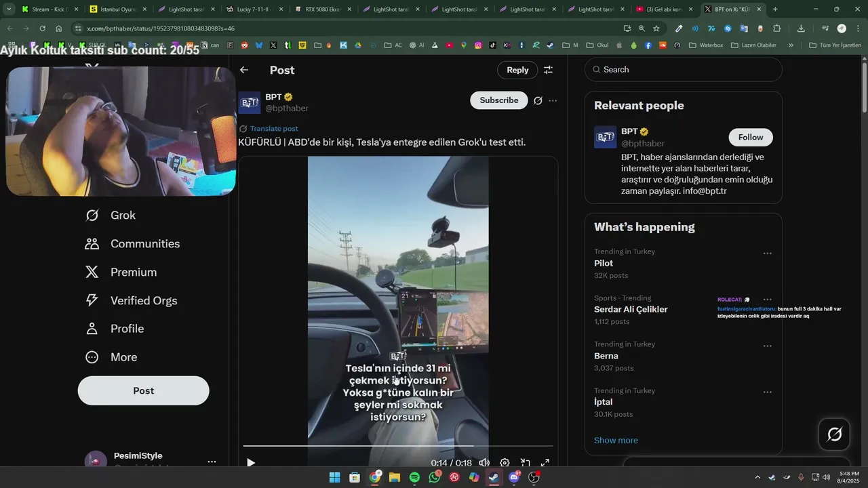Open the Pilot trending topic
The width and height of the screenshot is (868, 488).
coord(604,263)
